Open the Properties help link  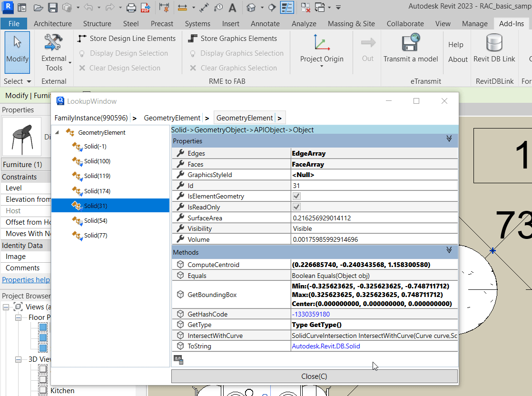point(26,279)
